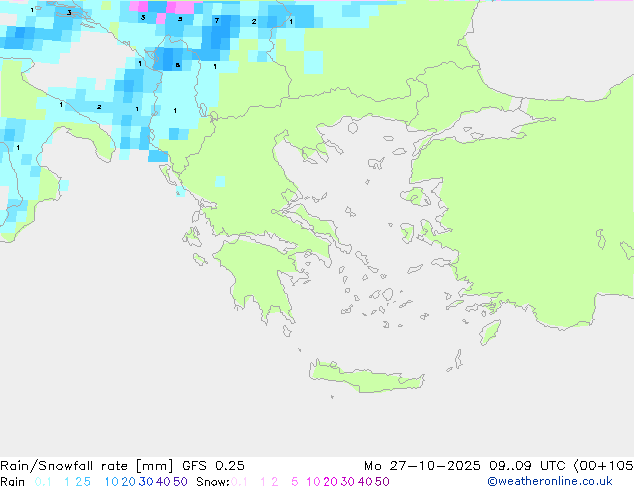Click Rain legend value 50
This screenshot has width=634, height=490.
180,482
